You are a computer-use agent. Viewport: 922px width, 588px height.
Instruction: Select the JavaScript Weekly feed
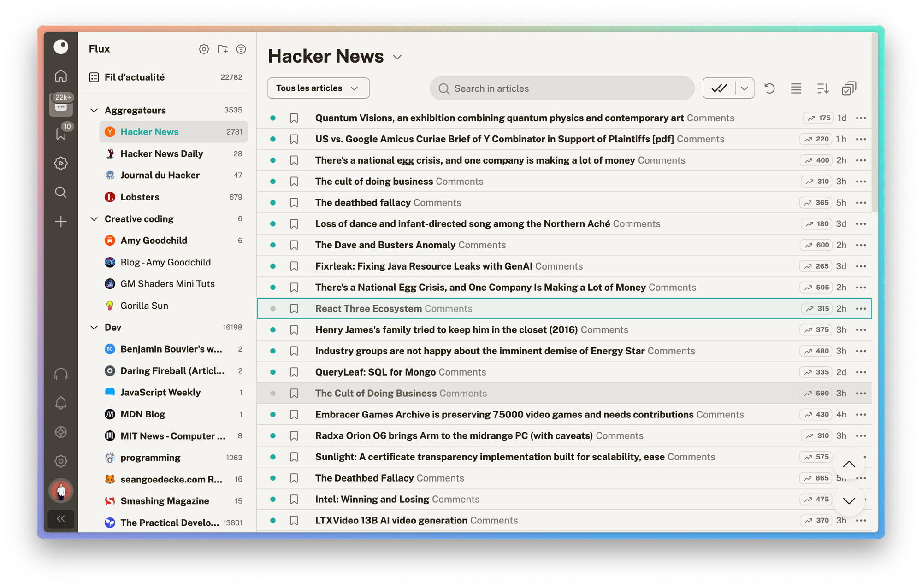[173, 393]
